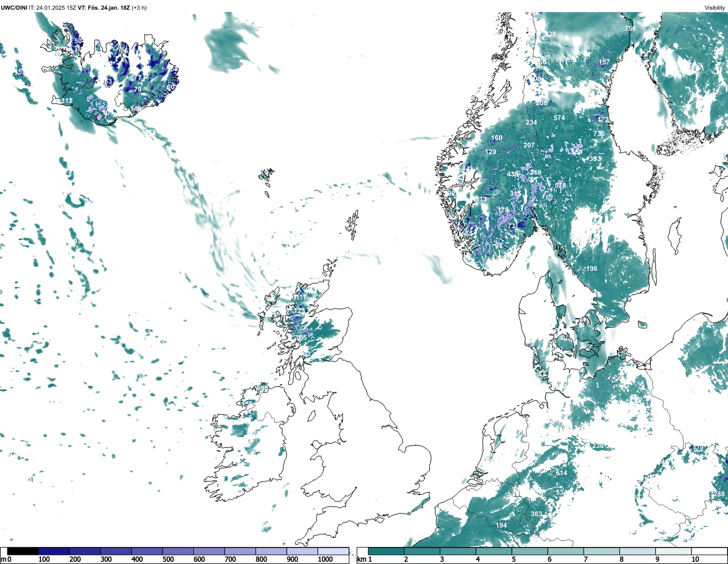The width and height of the screenshot is (728, 564).
Task: Click the '500' tick label on meter legend
Action: click(168, 559)
